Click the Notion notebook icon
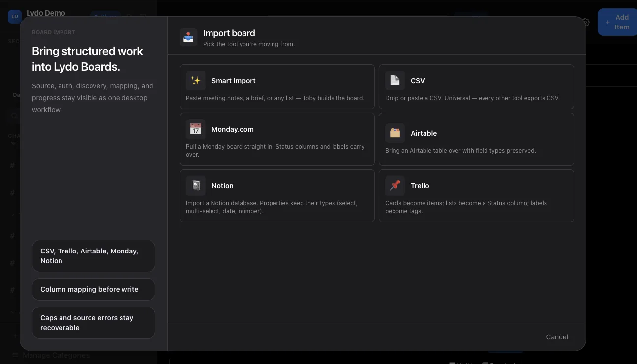Viewport: 637px width, 364px height. pyautogui.click(x=196, y=186)
